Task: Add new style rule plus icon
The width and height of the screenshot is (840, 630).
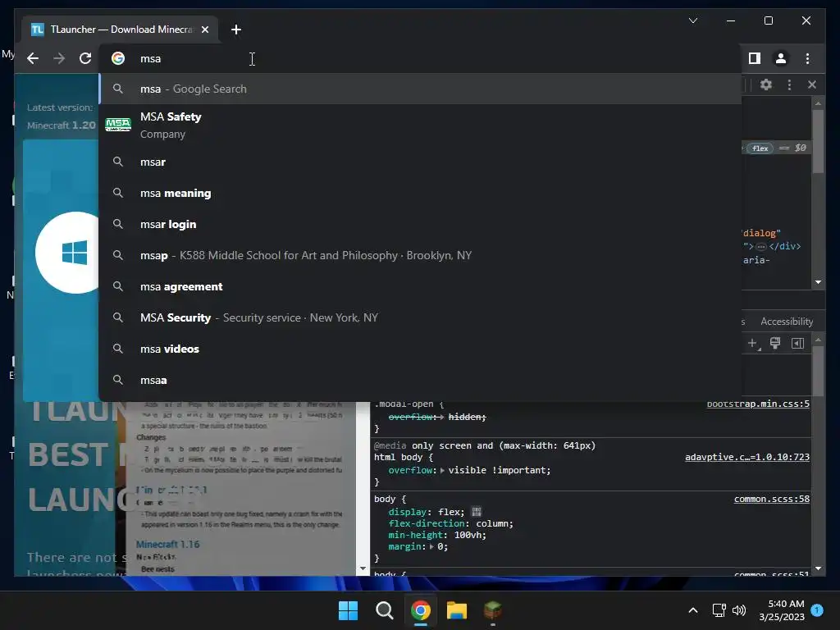Action: pos(753,344)
